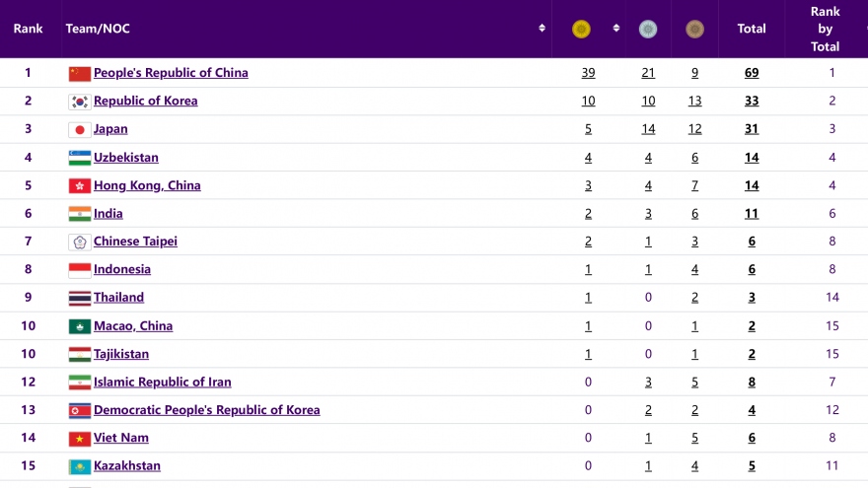Open the Chinese Taipei team link
Viewport: 868px width, 488px height.
pos(135,242)
